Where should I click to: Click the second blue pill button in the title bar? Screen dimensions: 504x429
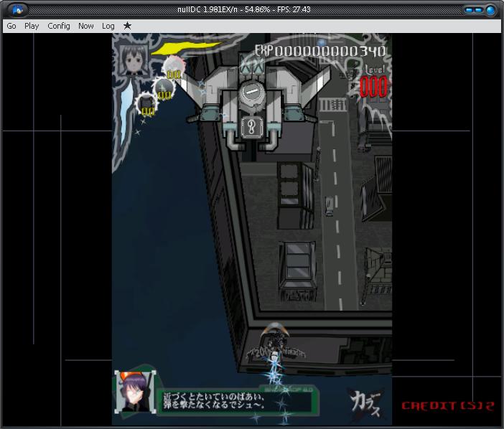pyautogui.click(x=478, y=10)
